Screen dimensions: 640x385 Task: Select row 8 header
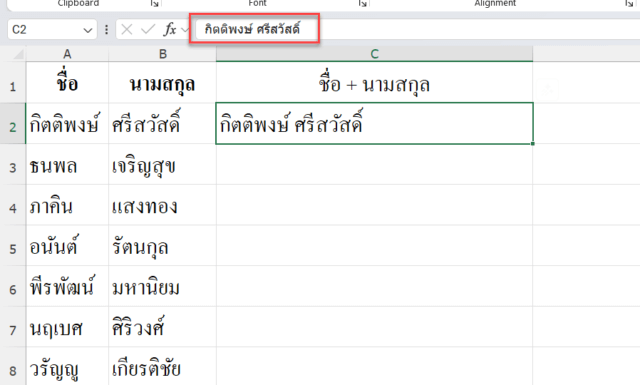(x=13, y=366)
